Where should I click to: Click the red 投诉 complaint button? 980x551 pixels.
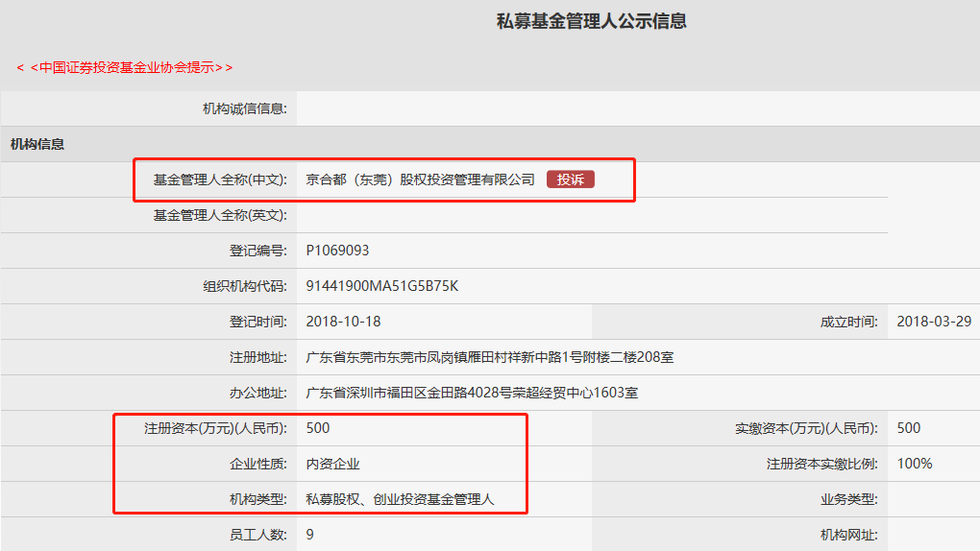[570, 180]
